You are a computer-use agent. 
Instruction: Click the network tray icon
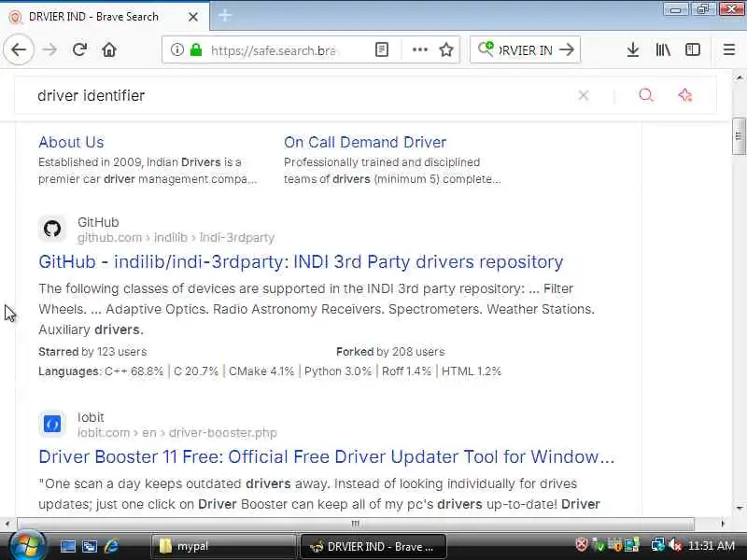(658, 545)
